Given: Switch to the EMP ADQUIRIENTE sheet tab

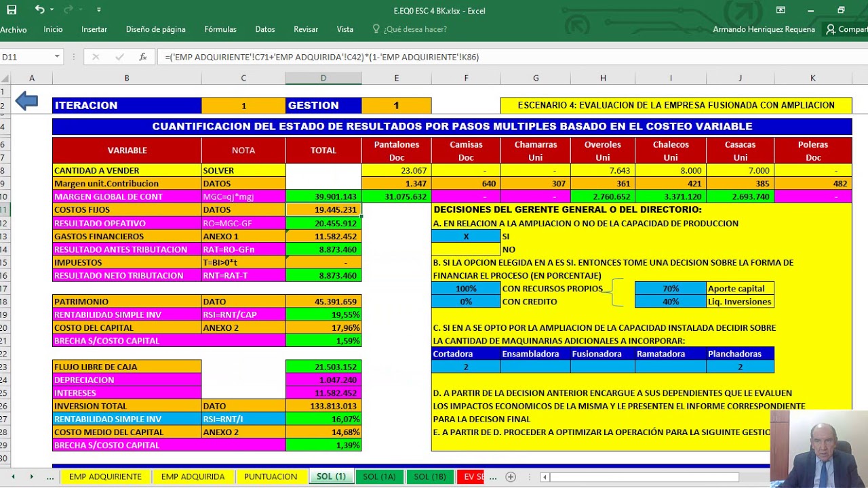Looking at the screenshot, I should (105, 476).
